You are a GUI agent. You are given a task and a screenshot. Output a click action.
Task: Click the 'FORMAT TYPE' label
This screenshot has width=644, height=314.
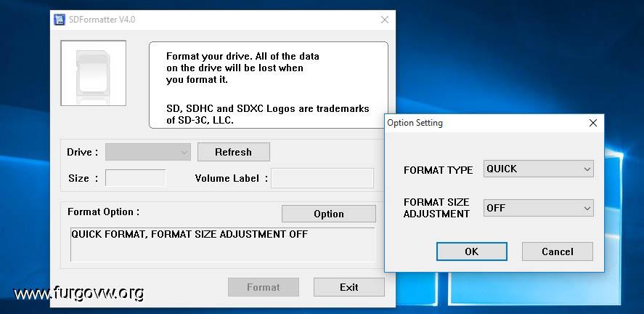(438, 170)
